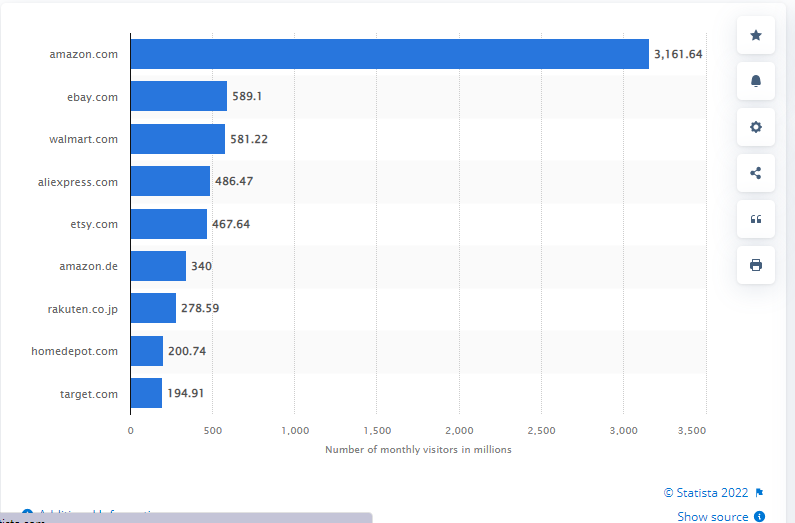Click the homedepot.com bar

[x=147, y=351]
